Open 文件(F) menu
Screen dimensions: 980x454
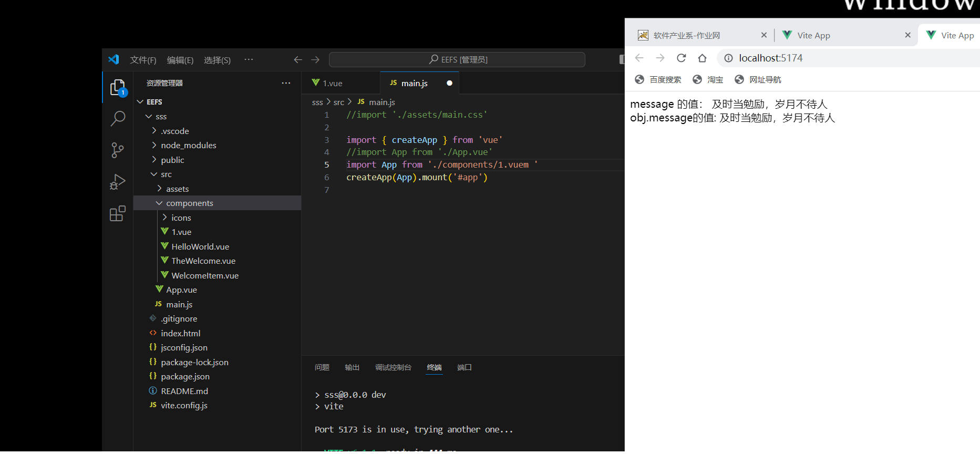(x=143, y=60)
